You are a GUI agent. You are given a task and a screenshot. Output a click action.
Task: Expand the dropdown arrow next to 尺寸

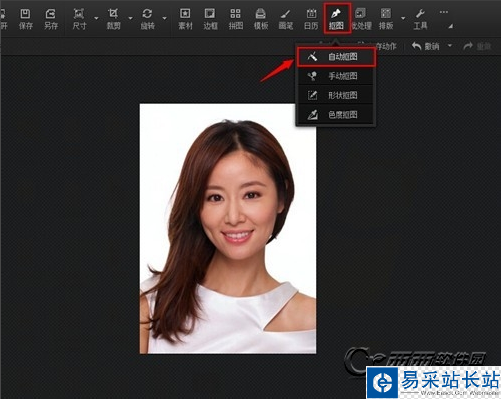click(96, 18)
